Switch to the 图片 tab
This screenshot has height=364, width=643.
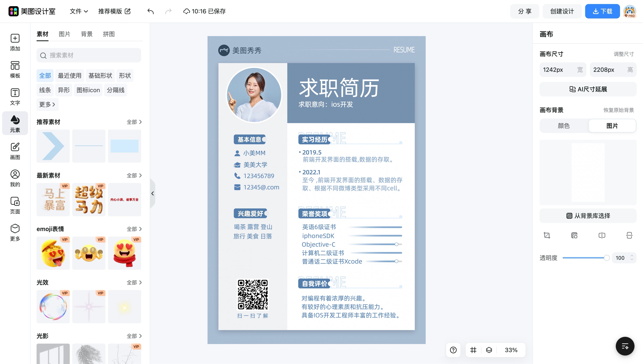64,34
